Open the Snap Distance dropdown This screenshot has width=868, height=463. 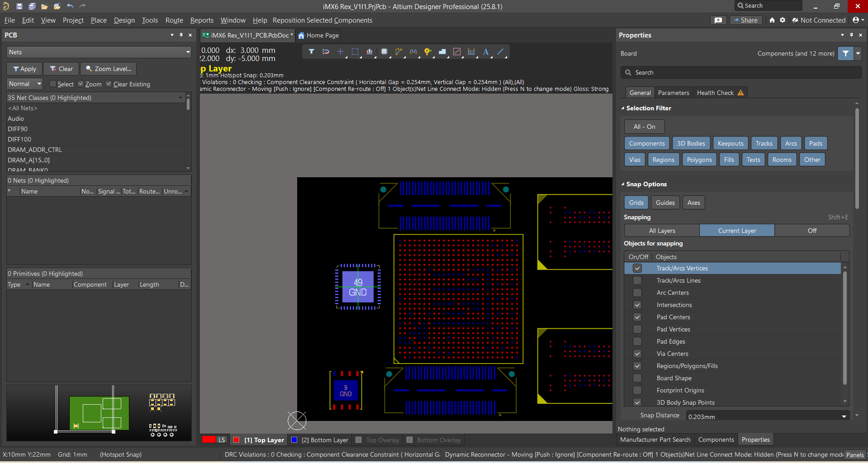tap(844, 416)
